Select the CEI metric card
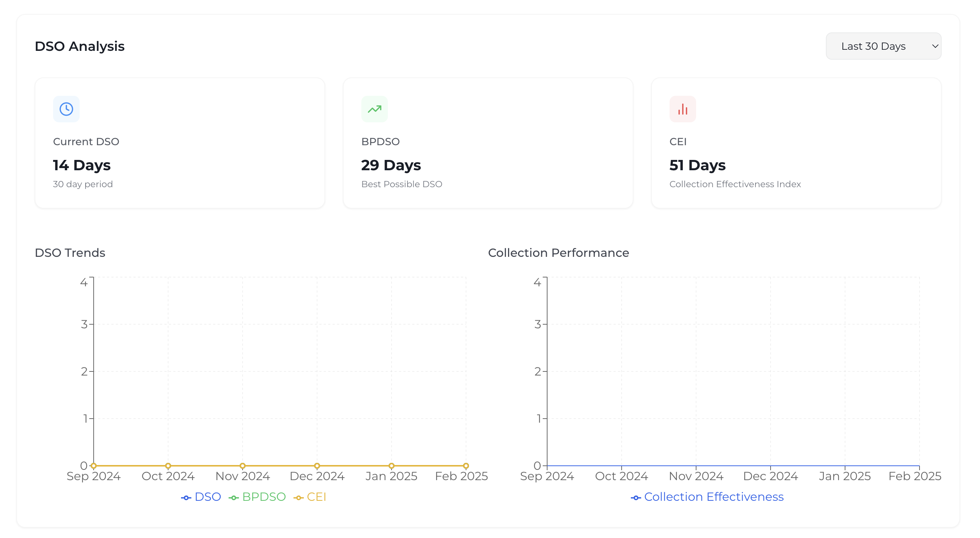 tap(797, 143)
